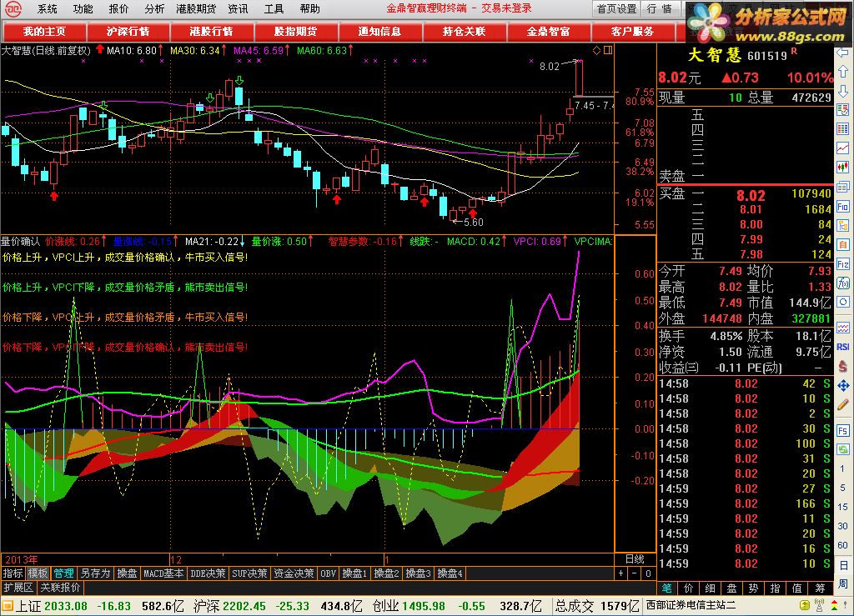This screenshot has width=854, height=616.
Task: Open the quote list icon with checkmark
Action: click(842, 110)
